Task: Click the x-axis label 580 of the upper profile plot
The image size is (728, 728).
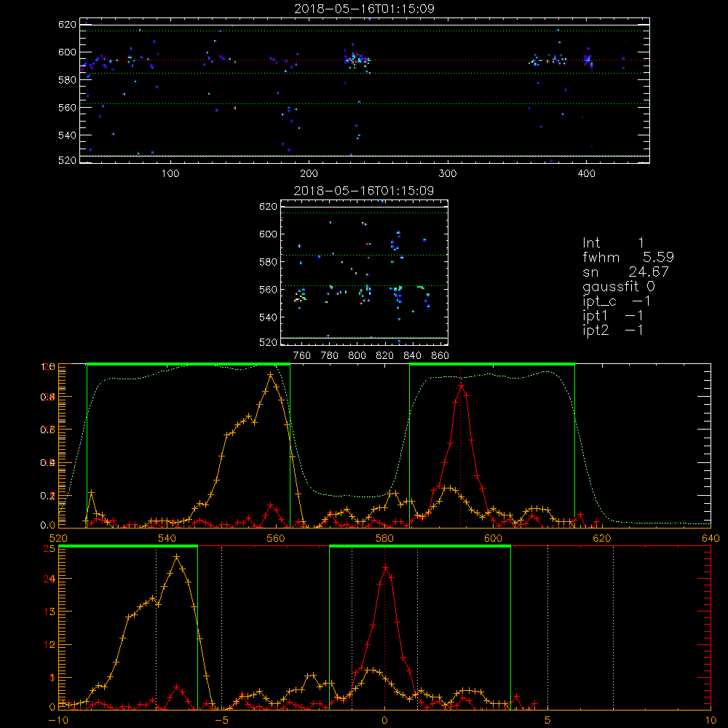Action: 384,539
